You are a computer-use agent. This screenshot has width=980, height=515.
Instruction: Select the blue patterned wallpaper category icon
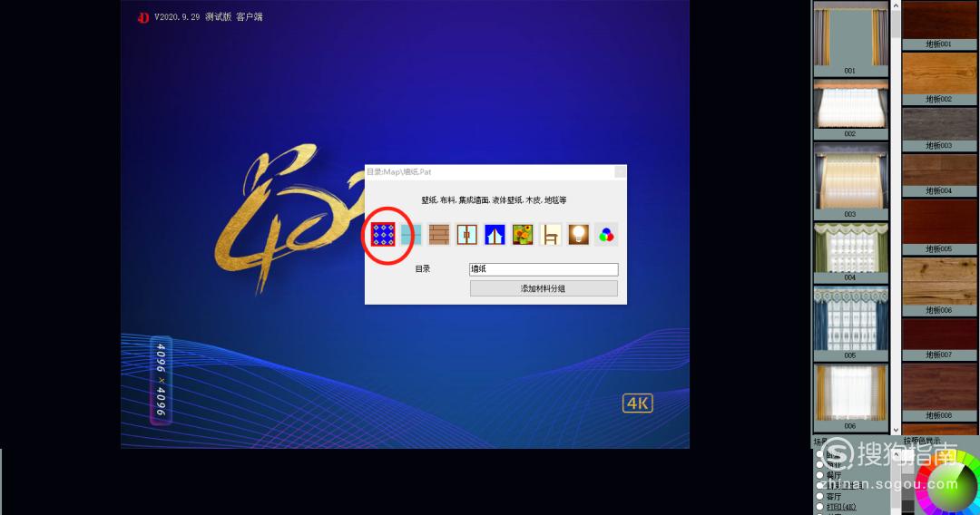click(x=383, y=235)
